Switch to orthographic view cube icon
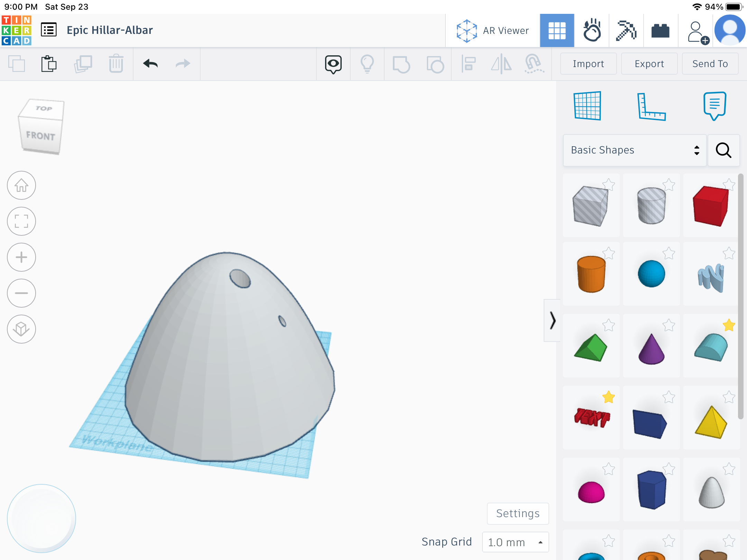Screen dimensions: 747x560 21,329
